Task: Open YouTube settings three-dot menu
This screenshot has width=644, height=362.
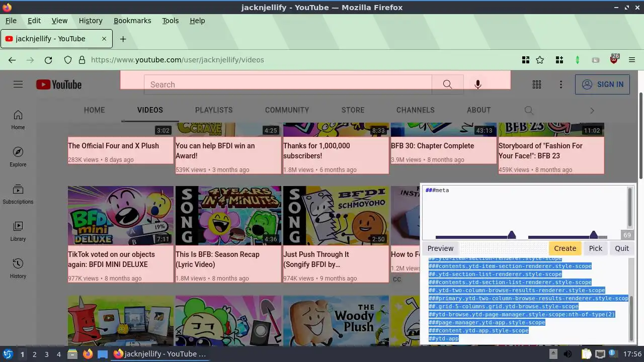Action: pos(561,84)
